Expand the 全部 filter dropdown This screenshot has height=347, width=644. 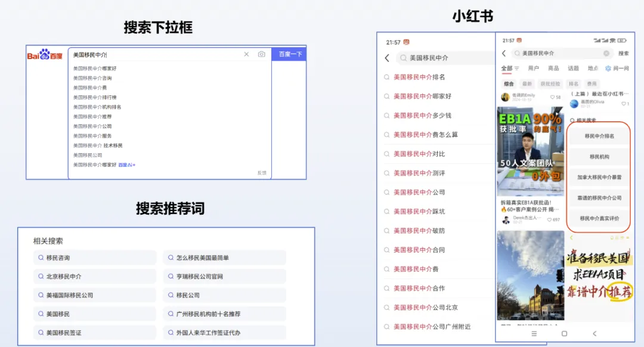point(510,68)
